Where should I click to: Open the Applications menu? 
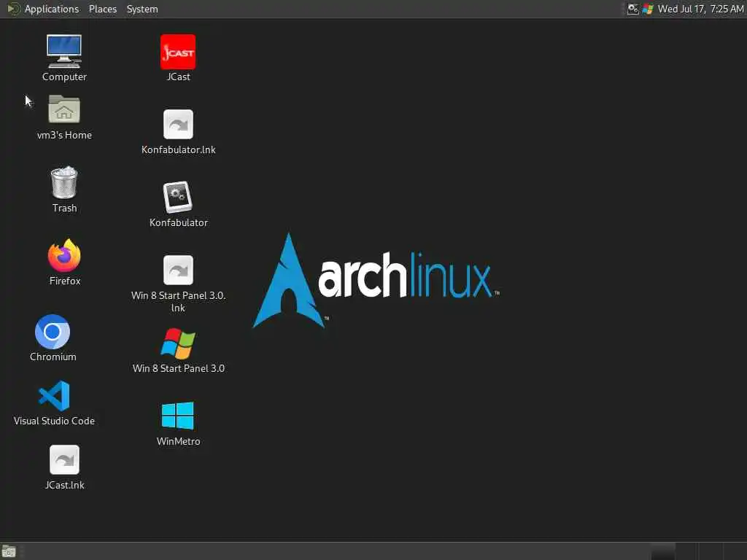pos(52,9)
